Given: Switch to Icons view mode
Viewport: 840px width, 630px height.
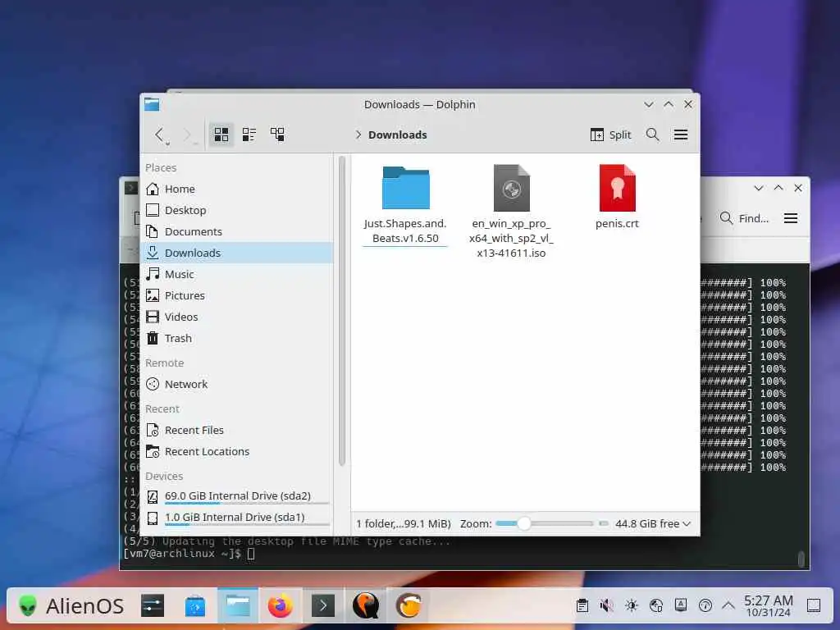Looking at the screenshot, I should pyautogui.click(x=221, y=135).
